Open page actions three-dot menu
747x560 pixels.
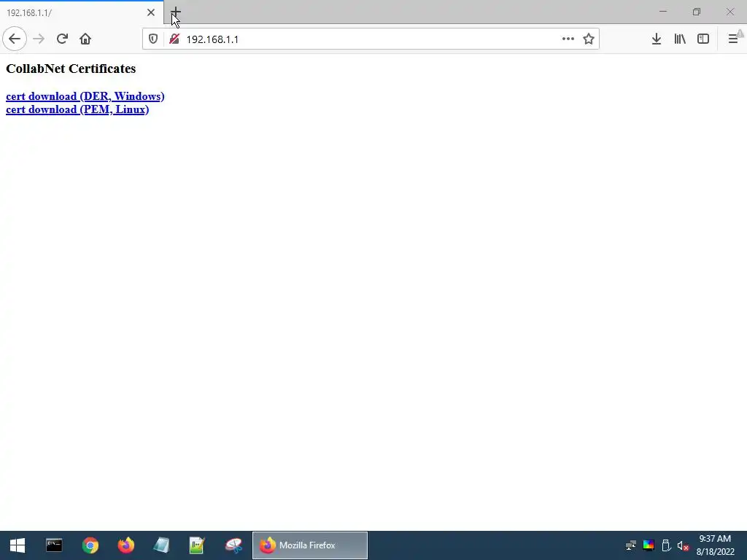(568, 39)
